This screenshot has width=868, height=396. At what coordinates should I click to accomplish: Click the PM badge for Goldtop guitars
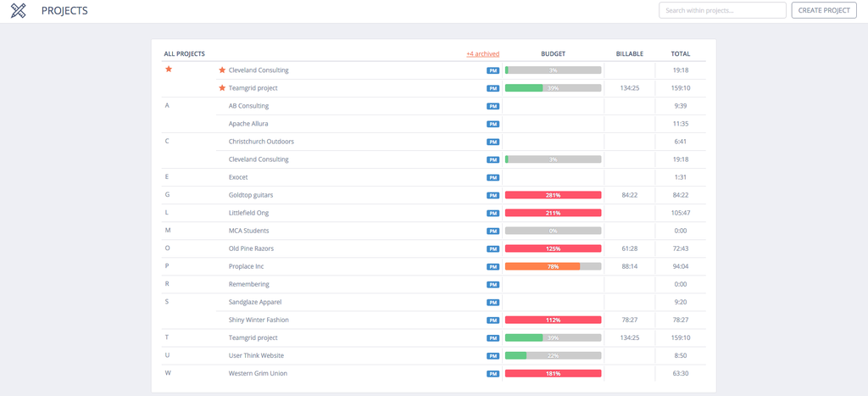(492, 196)
